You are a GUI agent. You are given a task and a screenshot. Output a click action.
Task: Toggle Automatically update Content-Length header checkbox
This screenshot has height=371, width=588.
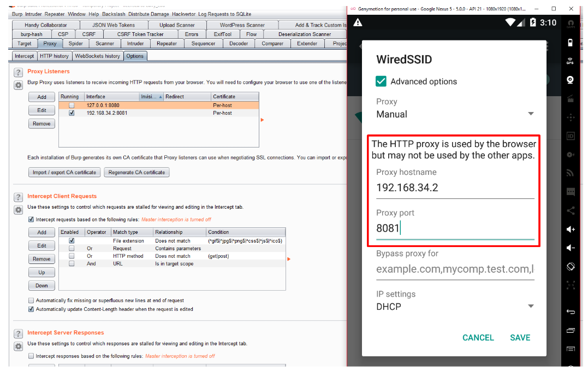[x=31, y=309]
